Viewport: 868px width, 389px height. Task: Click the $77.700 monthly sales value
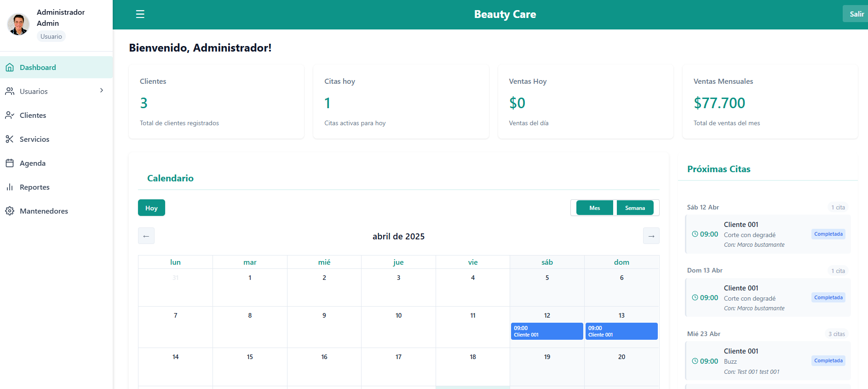[719, 103]
